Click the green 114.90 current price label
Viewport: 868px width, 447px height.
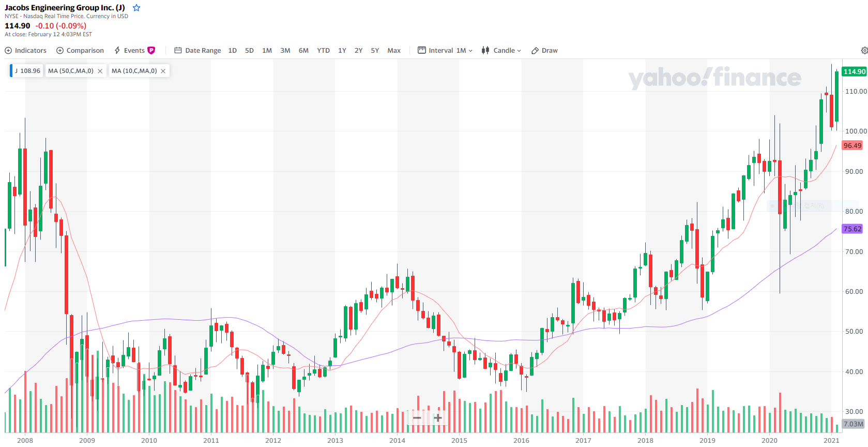(854, 71)
